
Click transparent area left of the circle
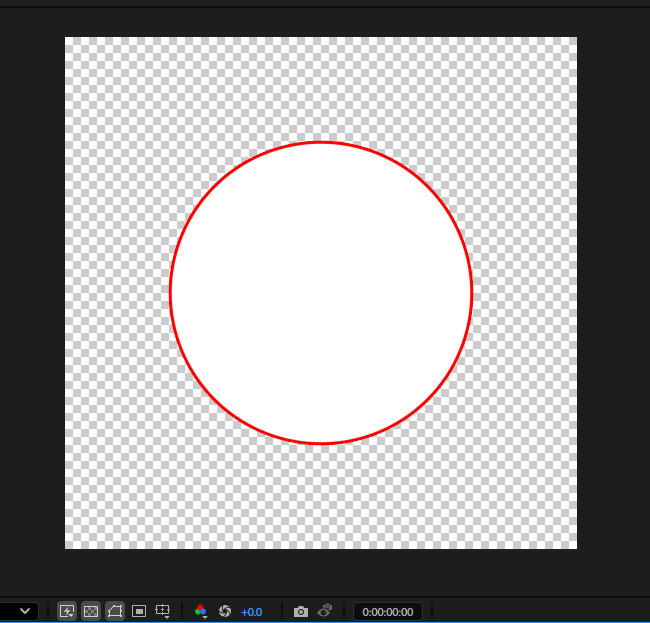[x=116, y=293]
